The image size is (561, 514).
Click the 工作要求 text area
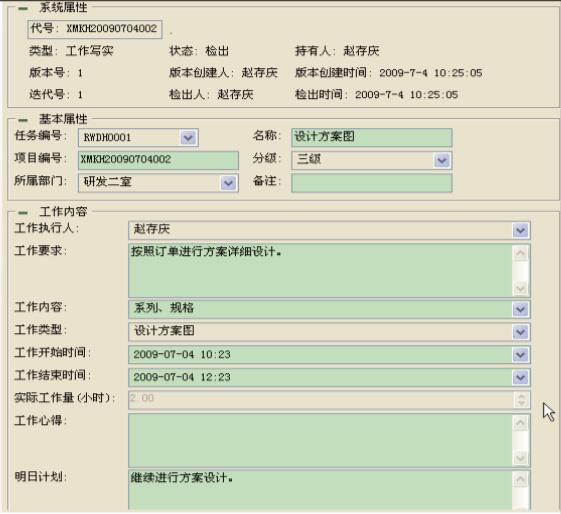pyautogui.click(x=320, y=271)
